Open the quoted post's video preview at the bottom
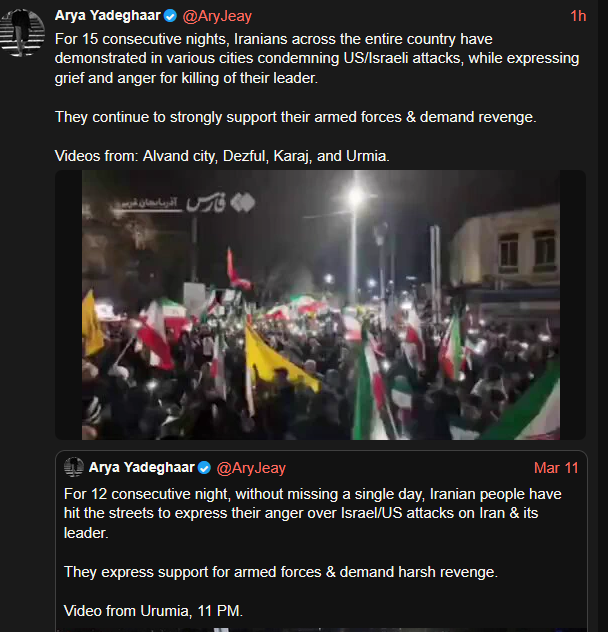The height and width of the screenshot is (632, 608). tap(321, 630)
